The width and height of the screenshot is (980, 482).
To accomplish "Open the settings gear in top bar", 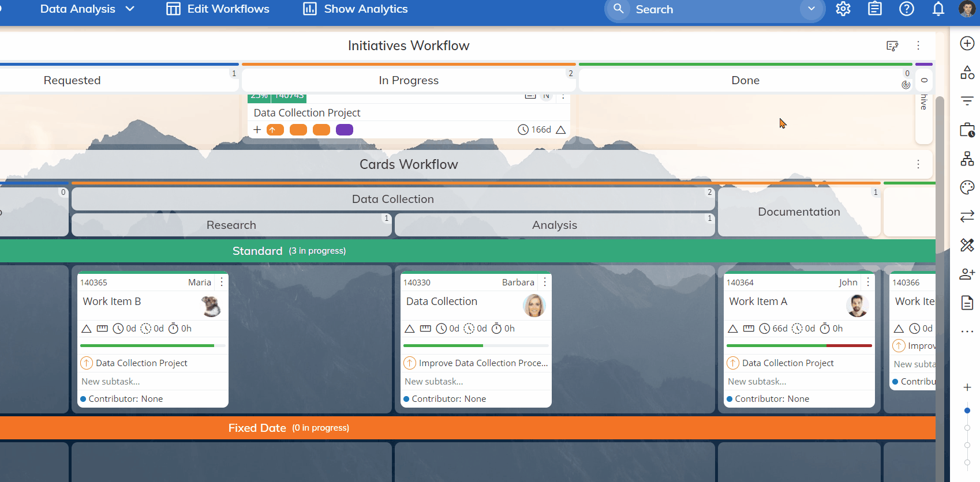I will tap(843, 9).
